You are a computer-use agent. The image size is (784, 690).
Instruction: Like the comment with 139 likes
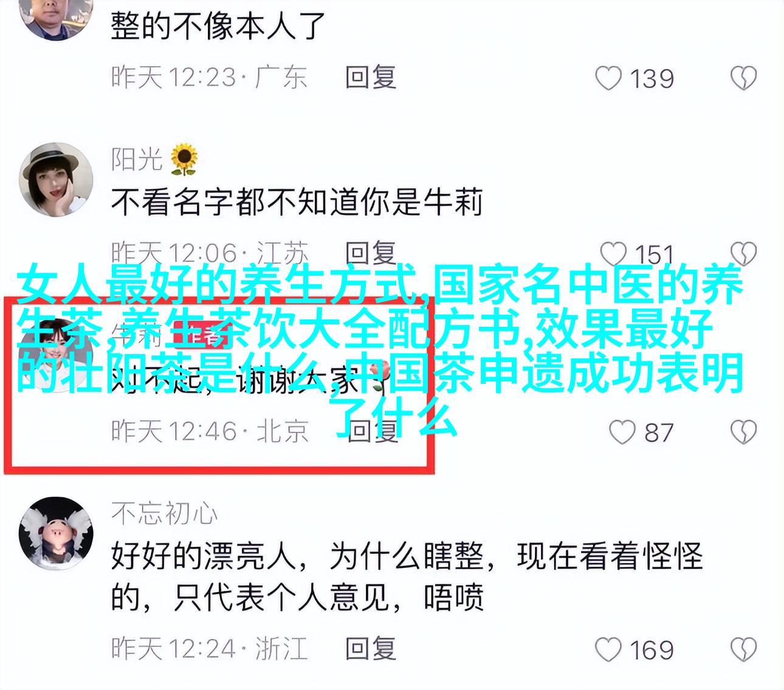click(608, 79)
